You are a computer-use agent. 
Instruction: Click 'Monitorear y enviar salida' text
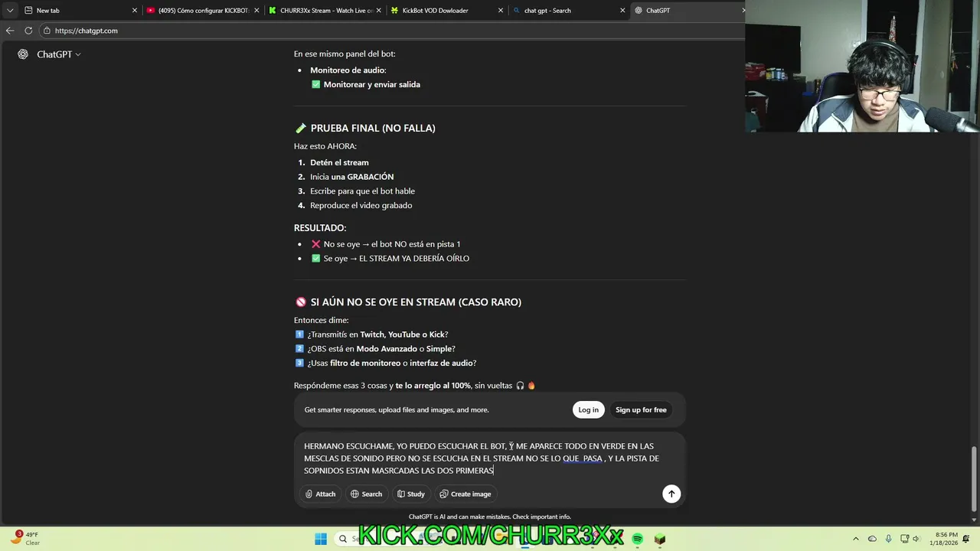tap(371, 84)
